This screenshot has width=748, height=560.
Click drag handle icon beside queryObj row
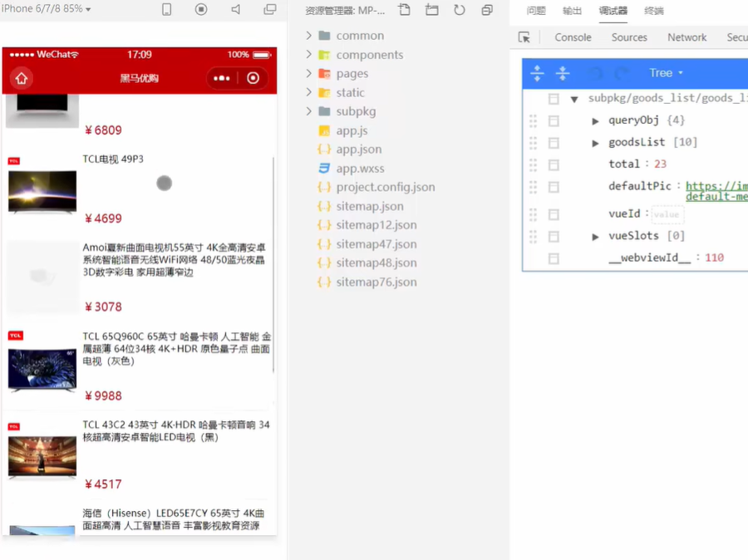(x=534, y=120)
